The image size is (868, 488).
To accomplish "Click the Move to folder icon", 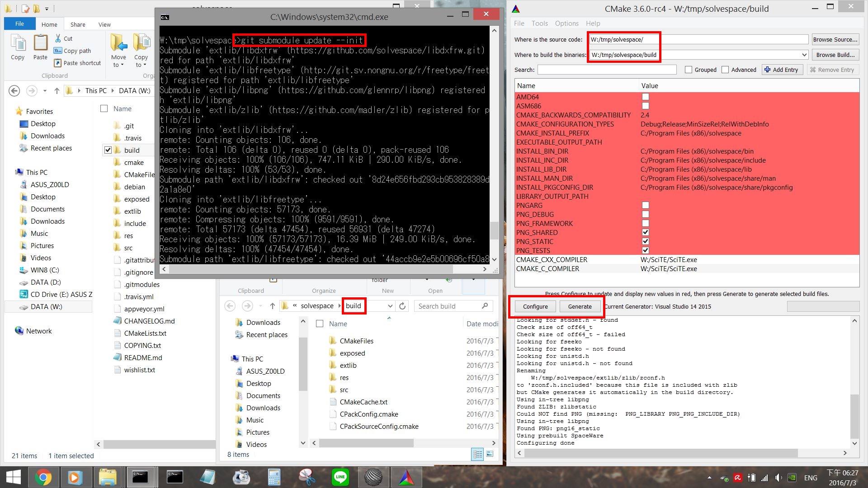I will (118, 43).
